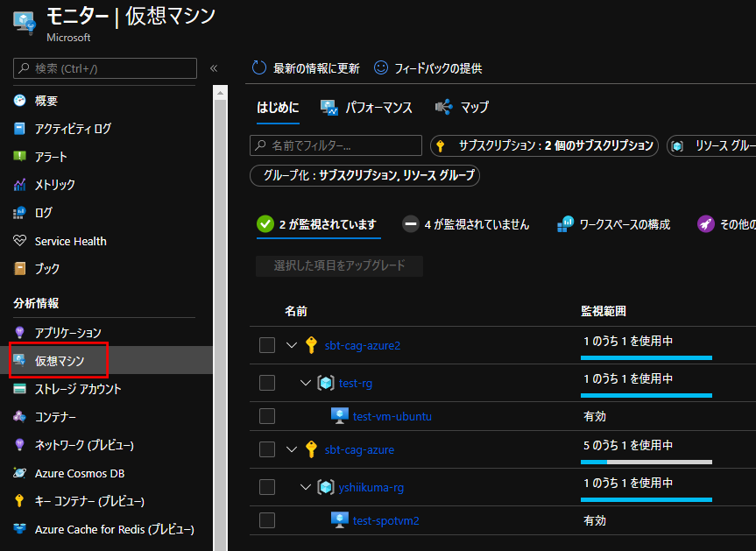Viewport: 756px width, 551px height.
Task: Click the smiley feedback icon
Action: (x=381, y=68)
